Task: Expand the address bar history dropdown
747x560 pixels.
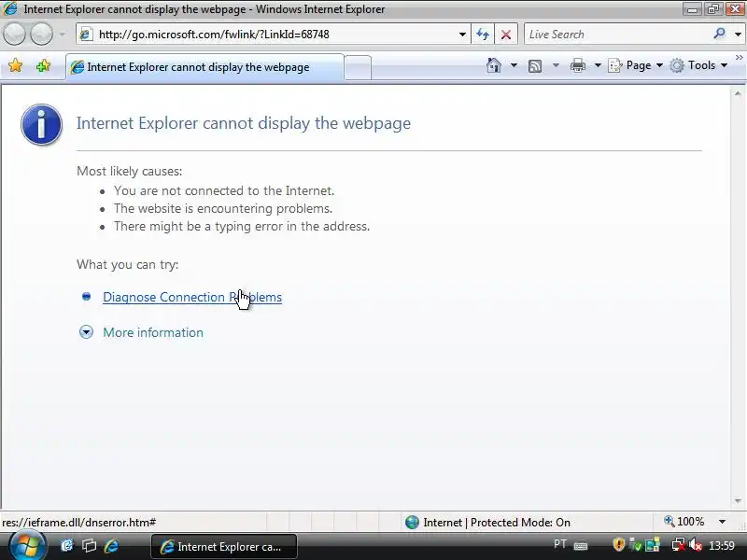Action: click(462, 35)
